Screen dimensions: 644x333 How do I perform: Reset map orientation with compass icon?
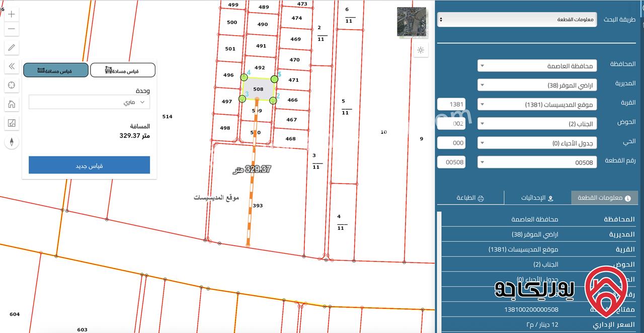click(x=12, y=142)
